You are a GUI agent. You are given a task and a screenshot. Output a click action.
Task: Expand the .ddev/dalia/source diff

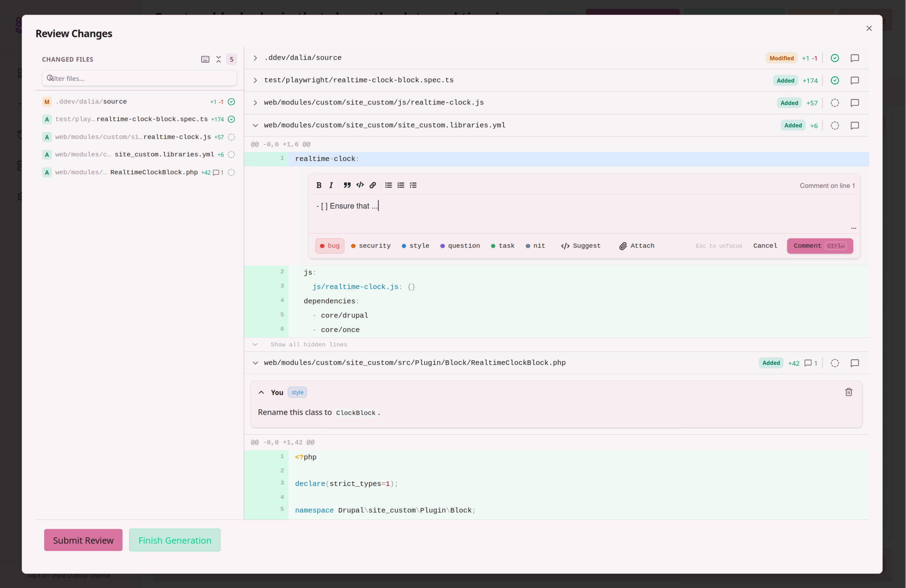255,58
